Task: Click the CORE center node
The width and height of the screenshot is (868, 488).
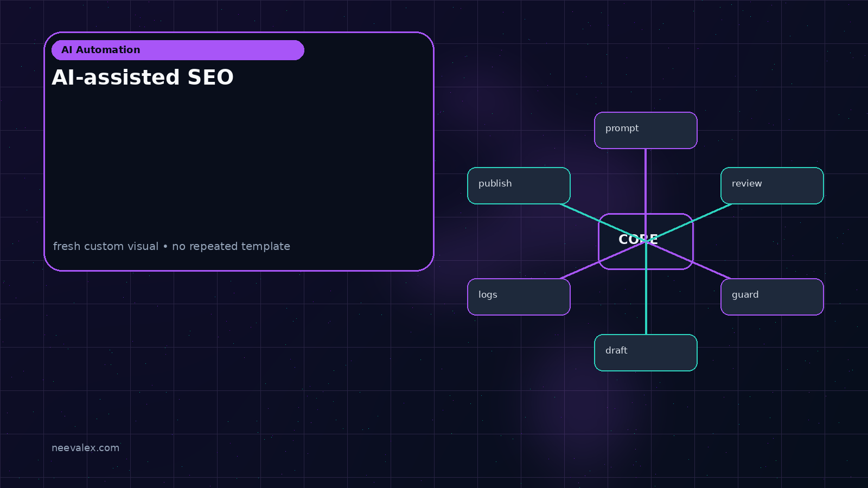Action: [x=646, y=241]
